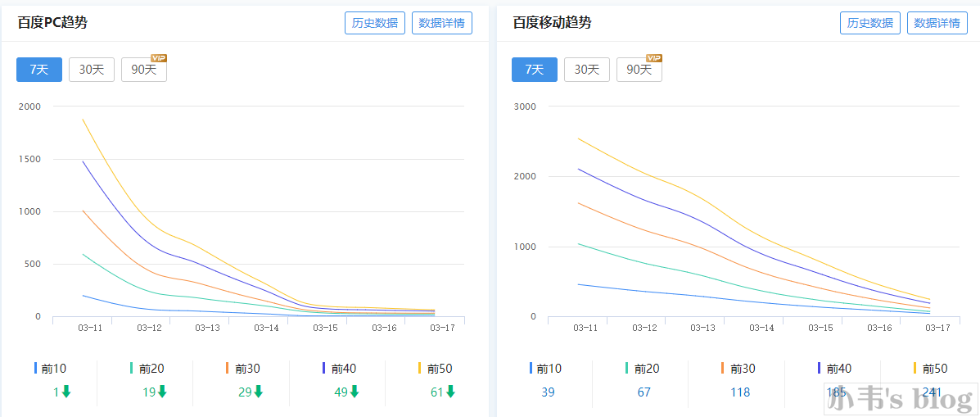This screenshot has width=980, height=417.
Task: Click the VIP badge on mobile 90天 tab
Action: (654, 58)
